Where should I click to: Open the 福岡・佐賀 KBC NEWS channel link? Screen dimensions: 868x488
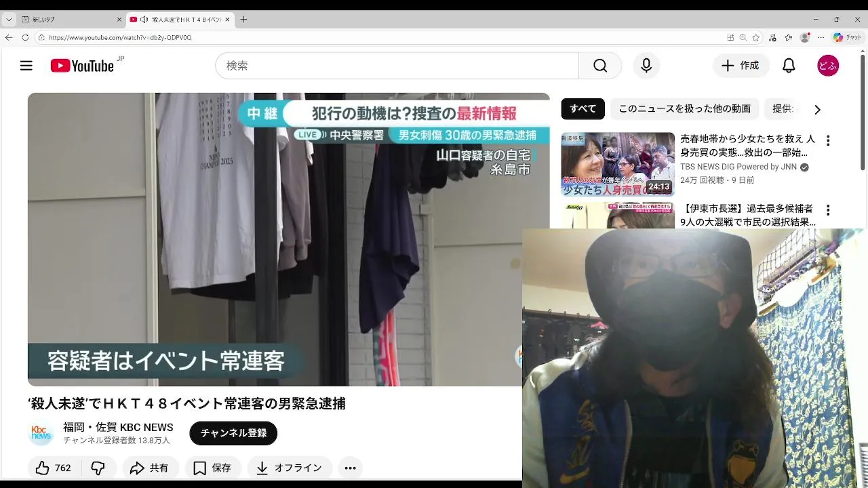click(118, 427)
